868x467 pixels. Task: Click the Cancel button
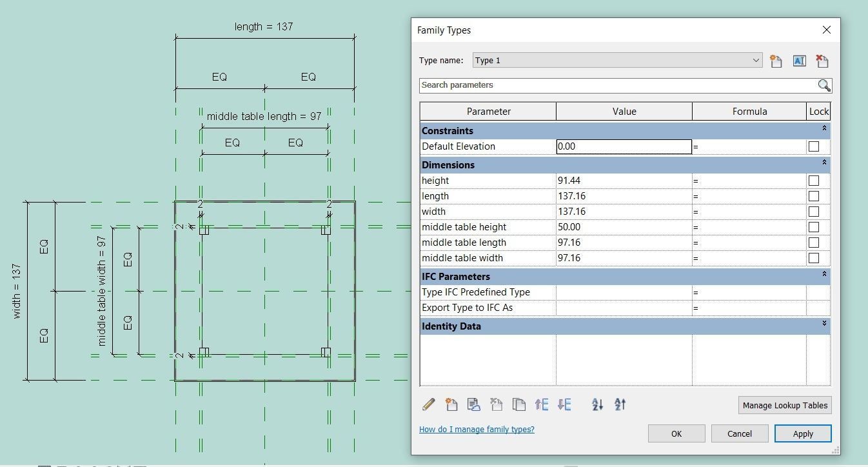click(x=740, y=433)
